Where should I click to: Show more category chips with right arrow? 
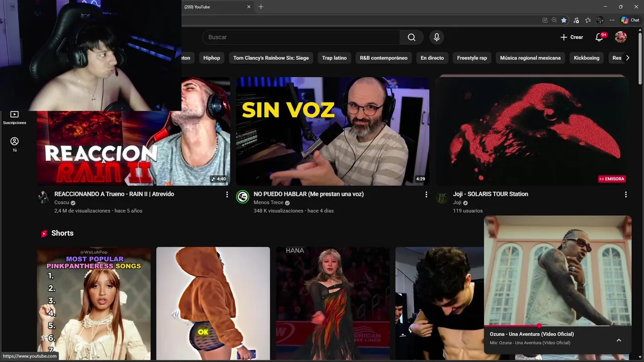627,58
